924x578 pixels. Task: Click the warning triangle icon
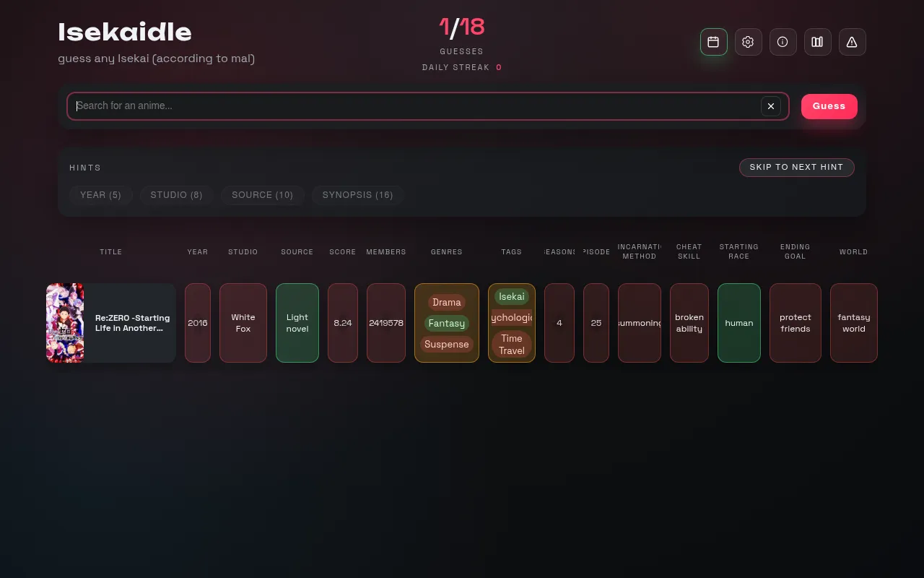click(x=852, y=42)
